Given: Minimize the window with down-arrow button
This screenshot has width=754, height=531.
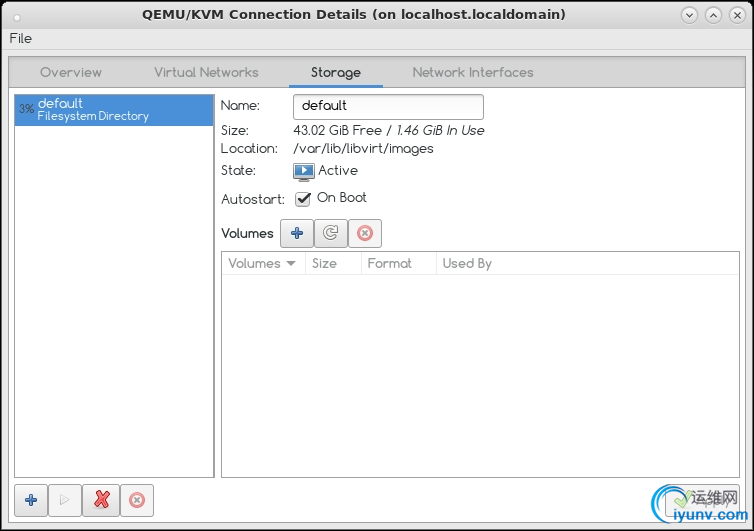Looking at the screenshot, I should (x=689, y=15).
